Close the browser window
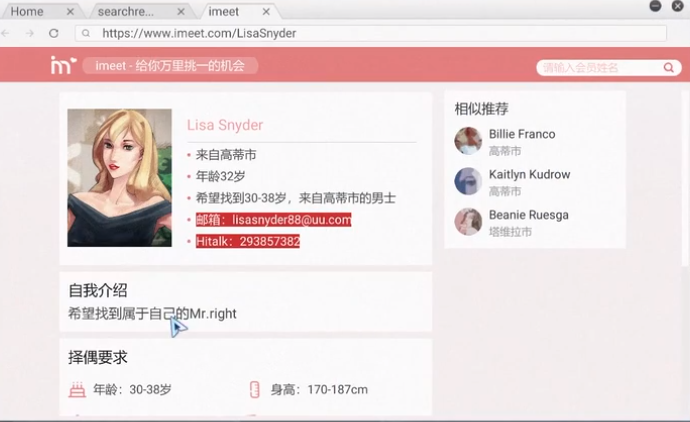Image resolution: width=690 pixels, height=422 pixels. [678, 6]
